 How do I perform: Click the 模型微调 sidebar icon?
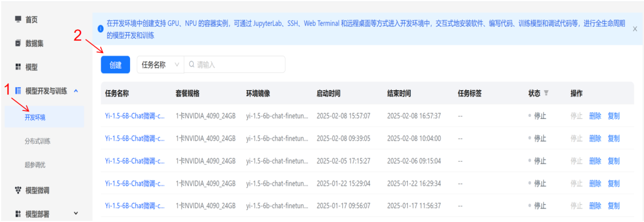(18, 190)
